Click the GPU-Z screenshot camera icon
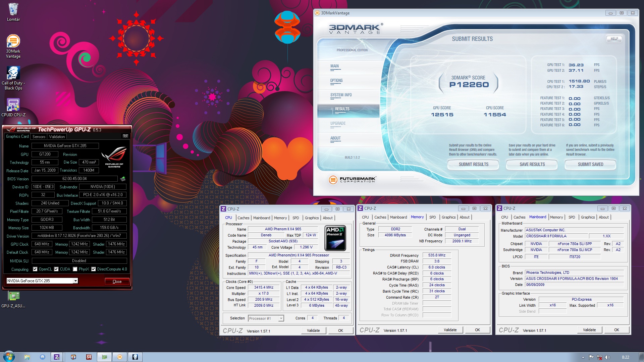644x362 pixels. [x=125, y=136]
